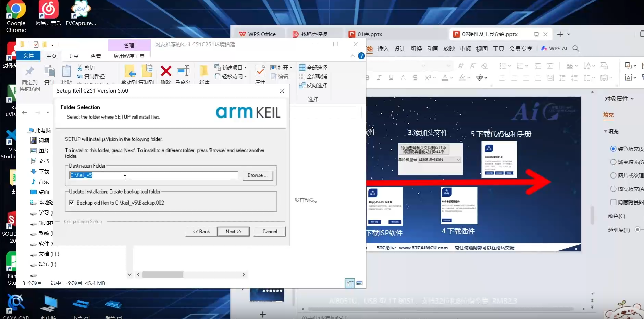644x319 pixels.
Task: Click the highlighter color icon in WPS
Action: (x=462, y=78)
